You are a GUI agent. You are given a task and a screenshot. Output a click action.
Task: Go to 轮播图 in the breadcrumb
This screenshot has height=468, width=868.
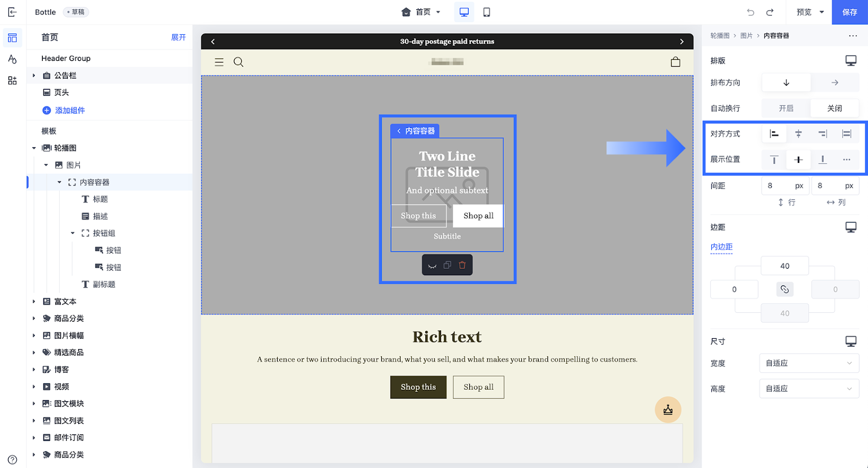[720, 36]
